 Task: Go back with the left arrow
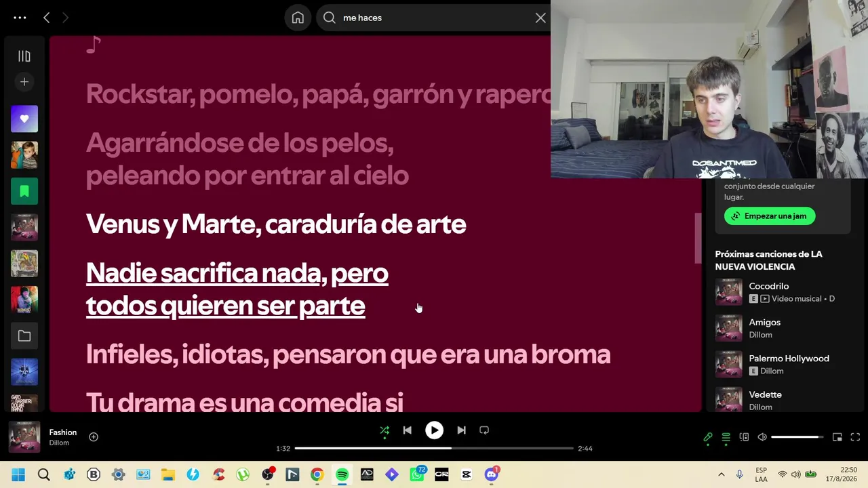tap(46, 18)
